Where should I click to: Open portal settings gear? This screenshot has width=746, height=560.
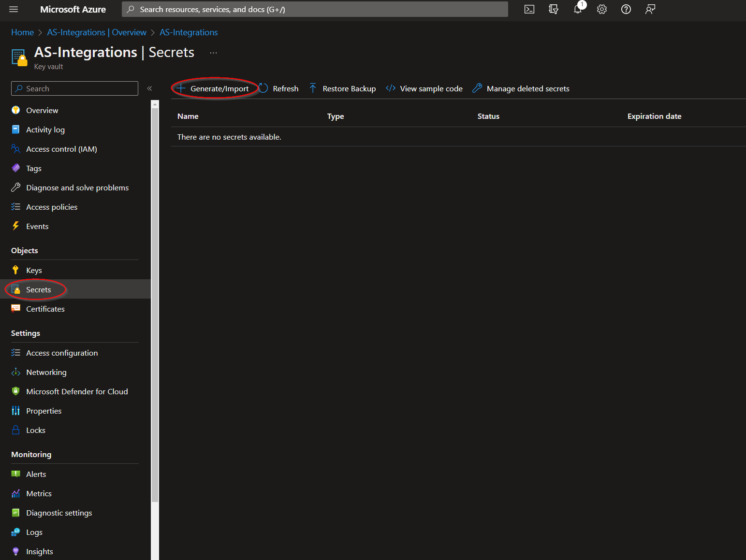[602, 9]
